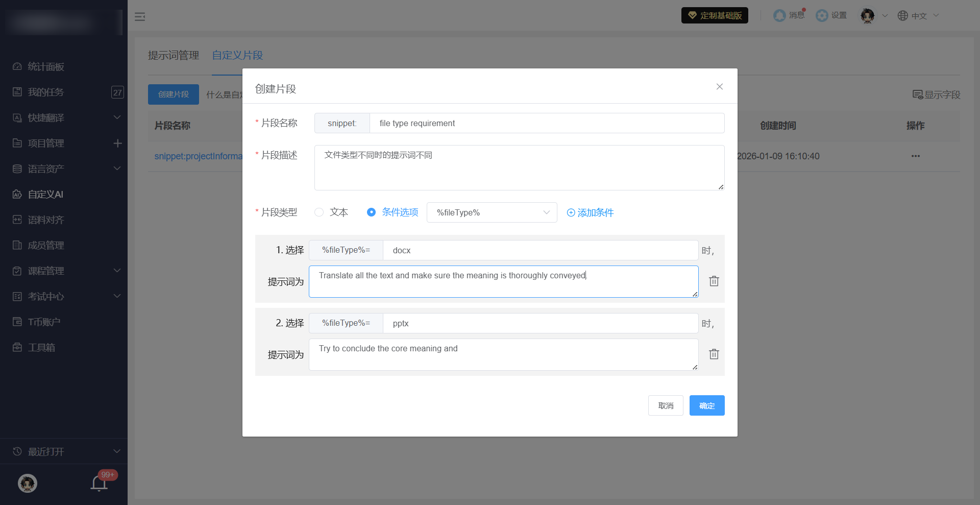The height and width of the screenshot is (505, 980).
Task: Click the 添加条件 add condition link
Action: [x=590, y=213]
